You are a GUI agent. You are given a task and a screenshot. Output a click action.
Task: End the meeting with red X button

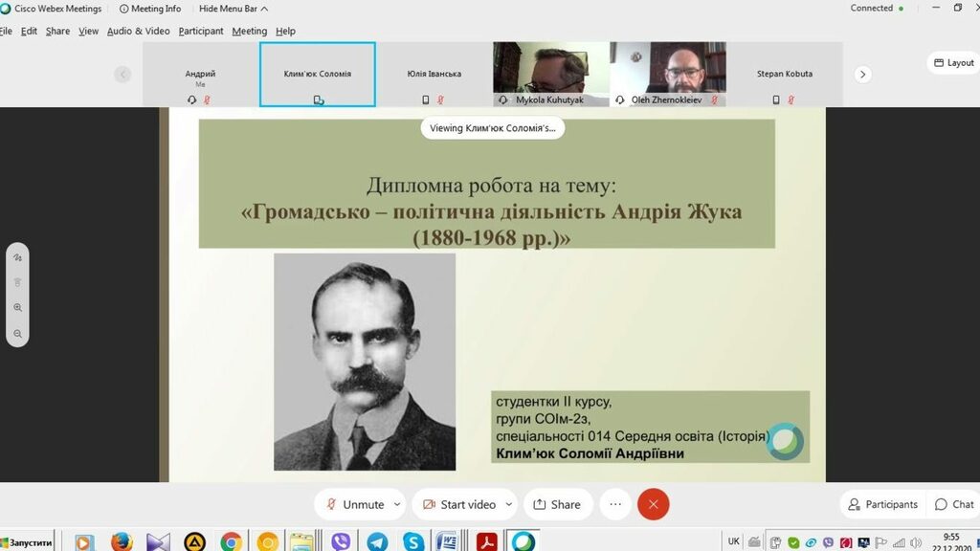(654, 504)
